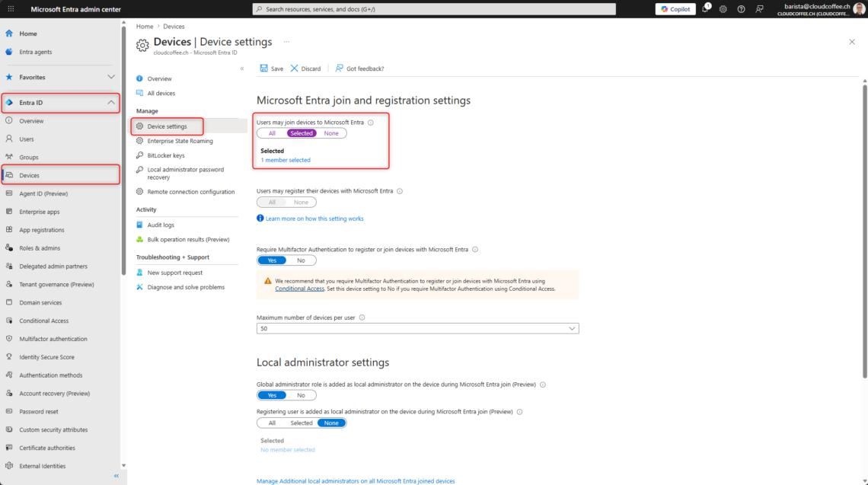Collapse the Entra ID section chevron

(x=110, y=103)
